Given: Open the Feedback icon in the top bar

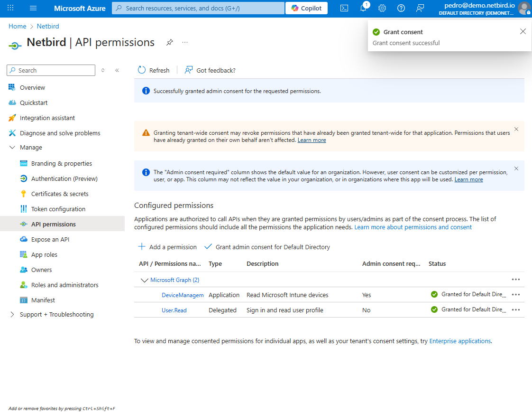Looking at the screenshot, I should (x=420, y=8).
